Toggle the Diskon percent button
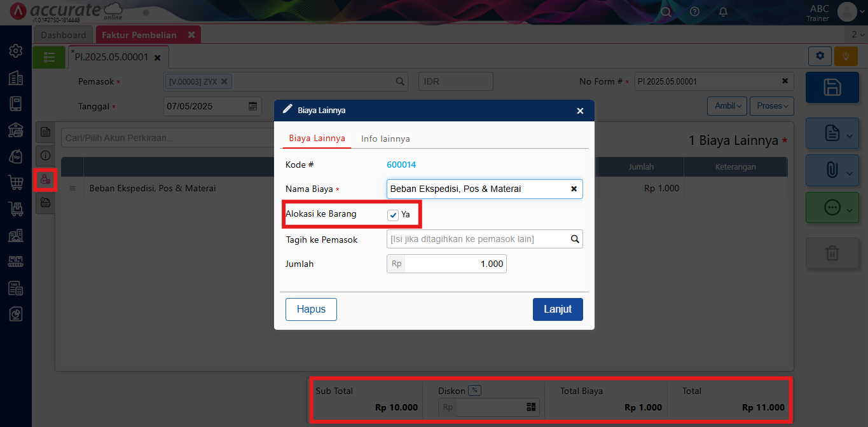868x427 pixels. [474, 391]
